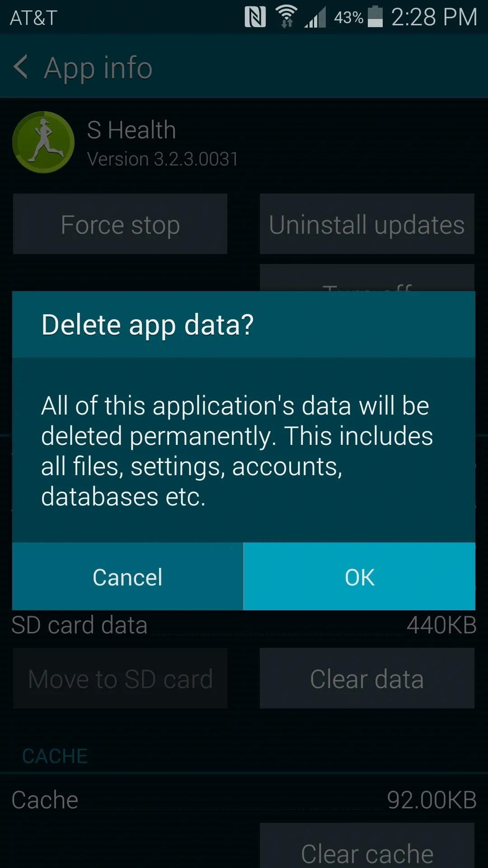Screen dimensions: 488x868
Task: Tap the Clear data button
Action: pos(367,678)
